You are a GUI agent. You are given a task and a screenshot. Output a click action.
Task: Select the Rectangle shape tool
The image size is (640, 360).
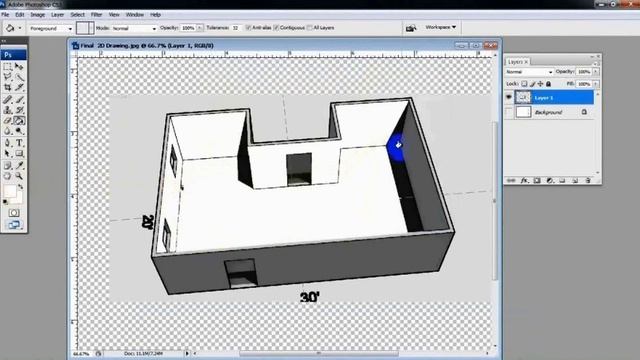tap(19, 153)
